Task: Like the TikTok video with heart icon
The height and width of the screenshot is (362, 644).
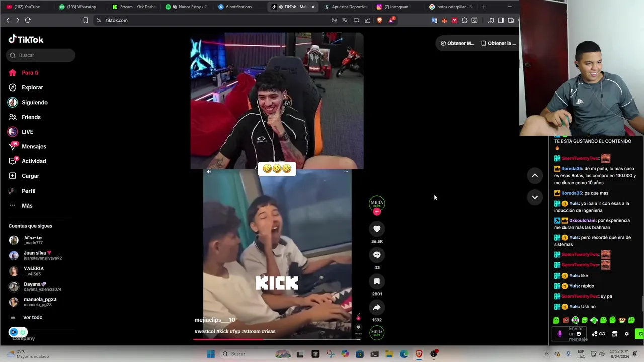Action: (x=377, y=229)
